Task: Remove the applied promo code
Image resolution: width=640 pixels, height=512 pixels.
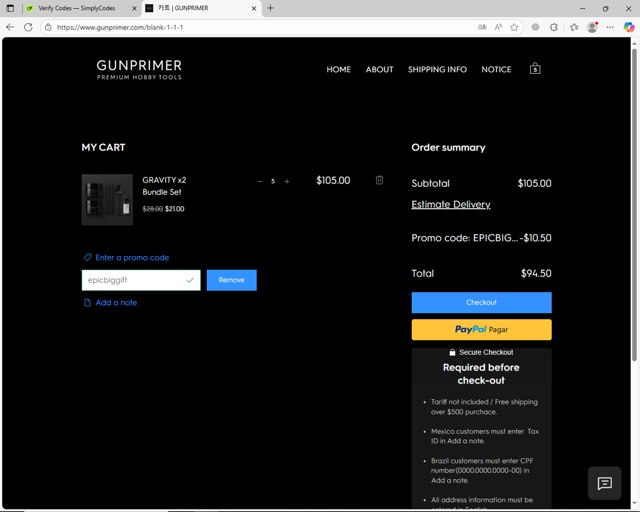Action: (x=231, y=280)
